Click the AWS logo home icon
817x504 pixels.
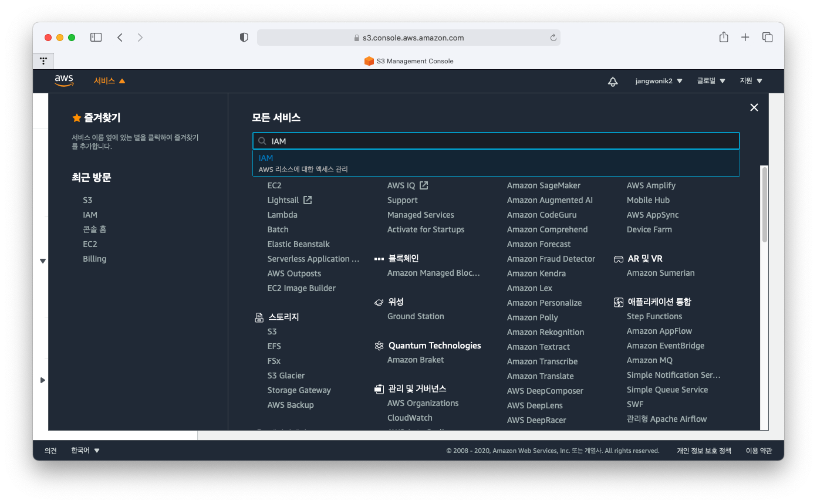64,81
